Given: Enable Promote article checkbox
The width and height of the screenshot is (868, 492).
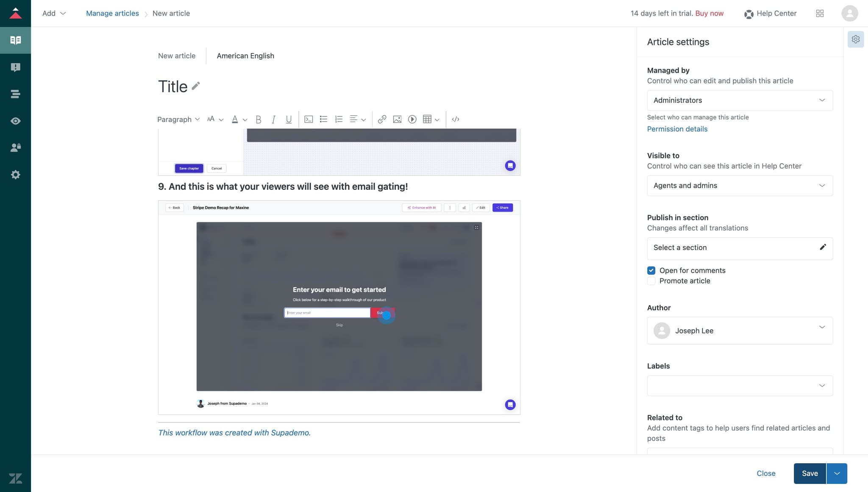Looking at the screenshot, I should (651, 281).
